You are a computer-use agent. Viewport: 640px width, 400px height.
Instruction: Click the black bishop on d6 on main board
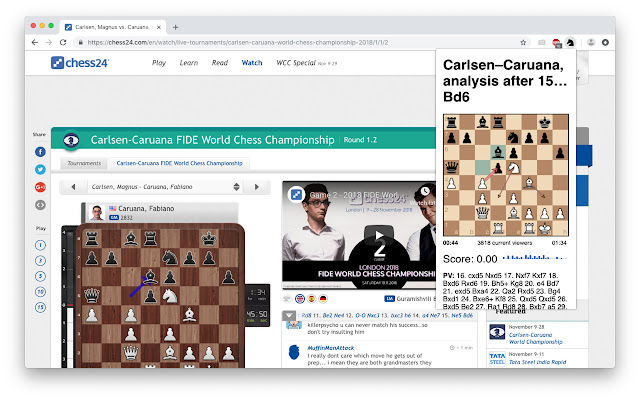click(150, 277)
